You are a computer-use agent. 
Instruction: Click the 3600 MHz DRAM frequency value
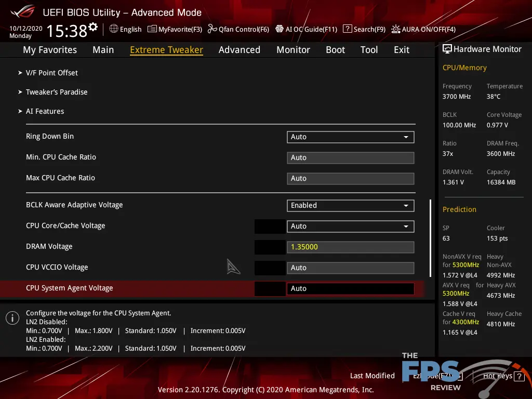(x=501, y=153)
